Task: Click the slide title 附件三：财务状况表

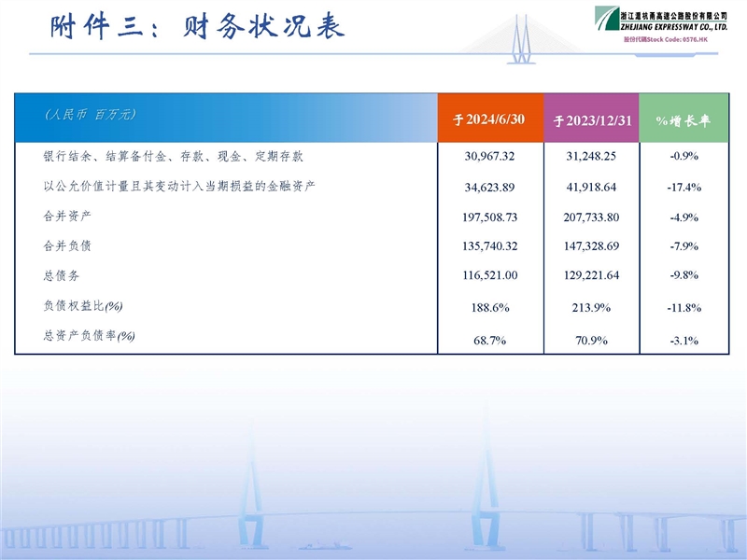Action: coord(198,26)
